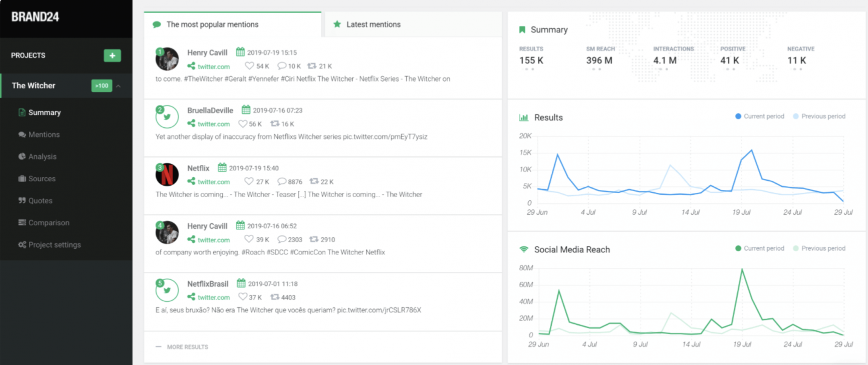This screenshot has width=868, height=365.
Task: Open Mentions in the sidebar
Action: [x=44, y=134]
